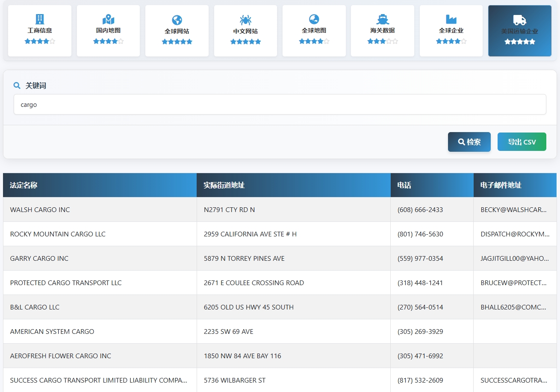Click the magnifier icon beside 关键词
Viewport: 560px width, 392px height.
[17, 85]
